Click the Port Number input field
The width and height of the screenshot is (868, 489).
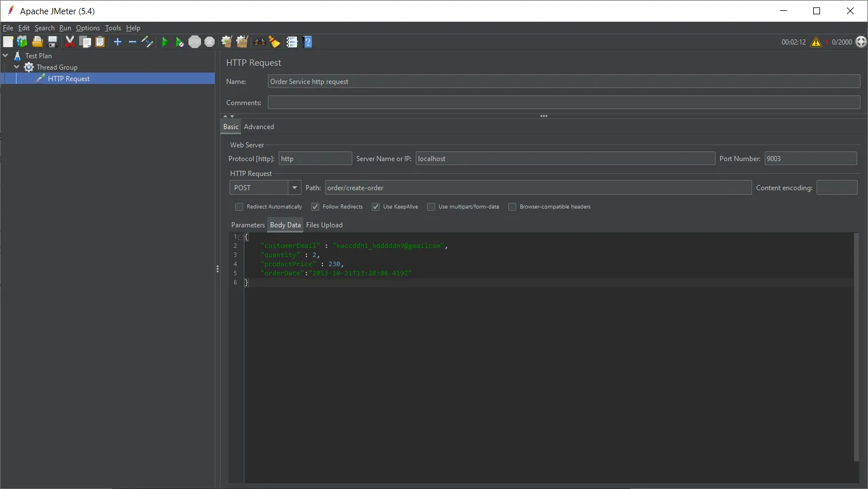coord(810,159)
